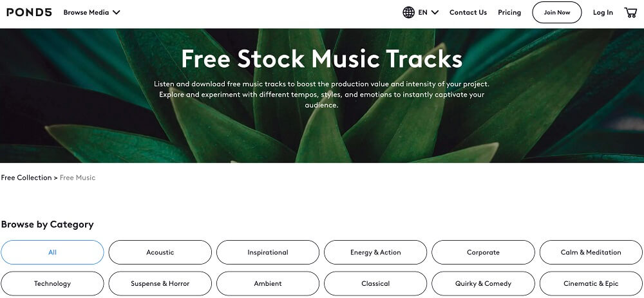Browse the Quirky & Comedy category
Screen dimensions: 644x298
(483, 283)
